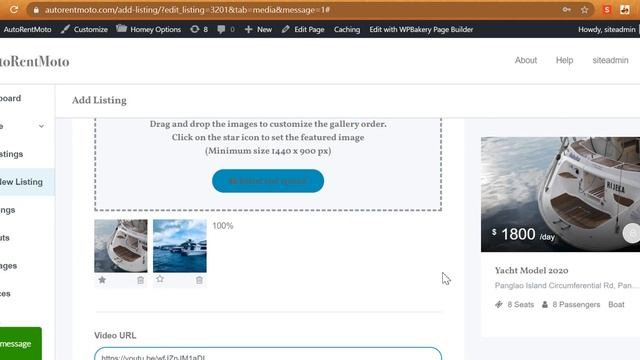The height and width of the screenshot is (360, 640).
Task: Delete the first gallery image
Action: point(140,280)
